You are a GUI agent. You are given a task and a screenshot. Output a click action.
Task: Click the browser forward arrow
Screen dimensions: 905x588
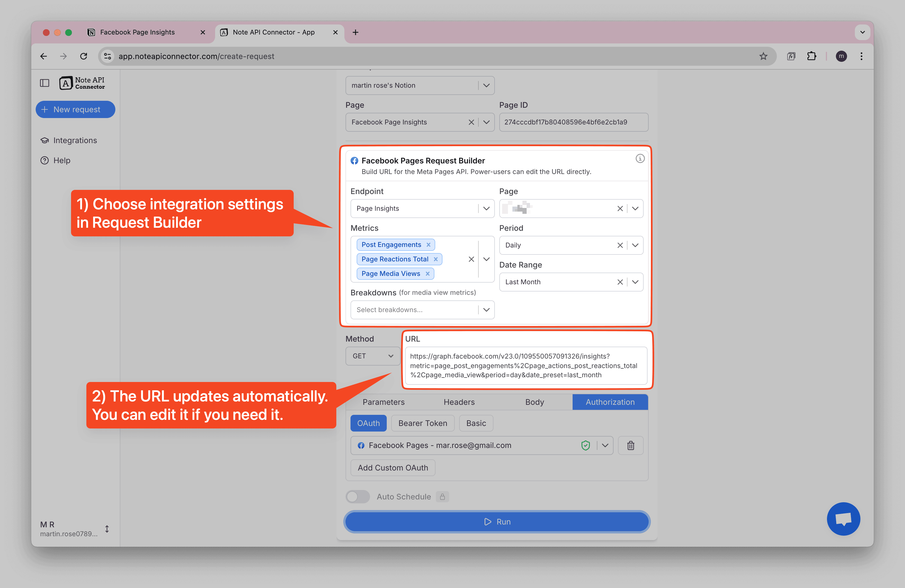coord(64,56)
